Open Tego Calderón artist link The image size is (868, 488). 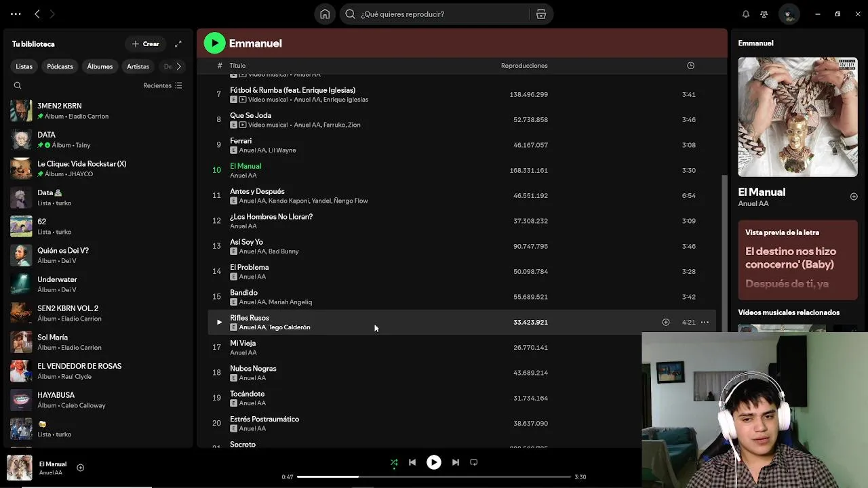290,327
